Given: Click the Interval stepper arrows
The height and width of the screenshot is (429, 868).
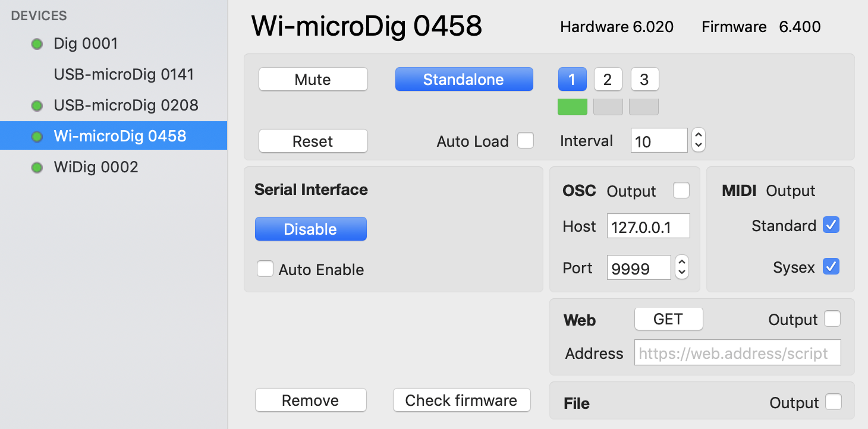Looking at the screenshot, I should (699, 141).
